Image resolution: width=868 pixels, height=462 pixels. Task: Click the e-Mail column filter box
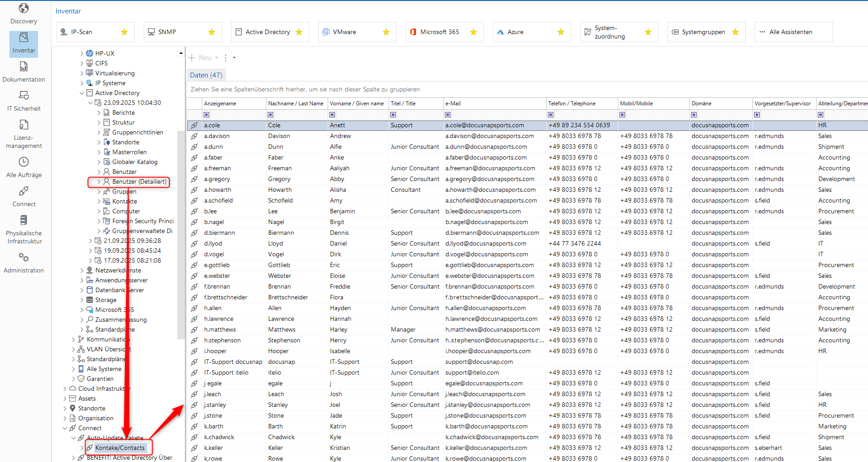click(x=448, y=115)
